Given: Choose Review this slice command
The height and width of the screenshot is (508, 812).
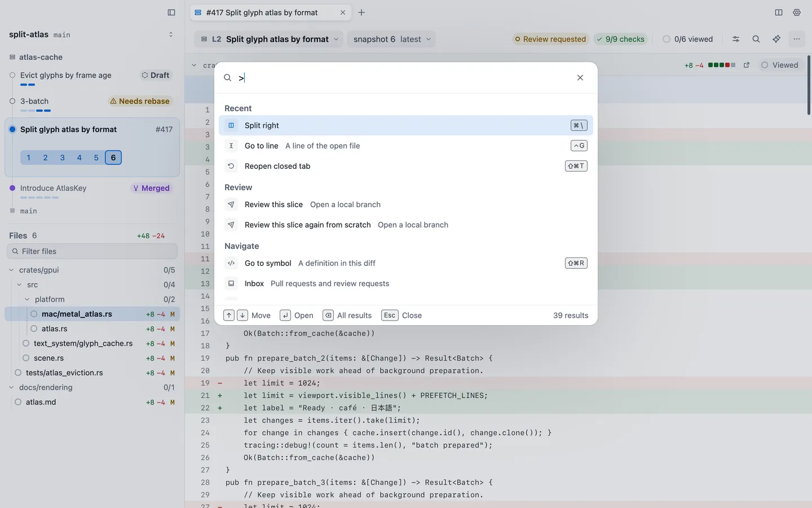Looking at the screenshot, I should pyautogui.click(x=406, y=204).
